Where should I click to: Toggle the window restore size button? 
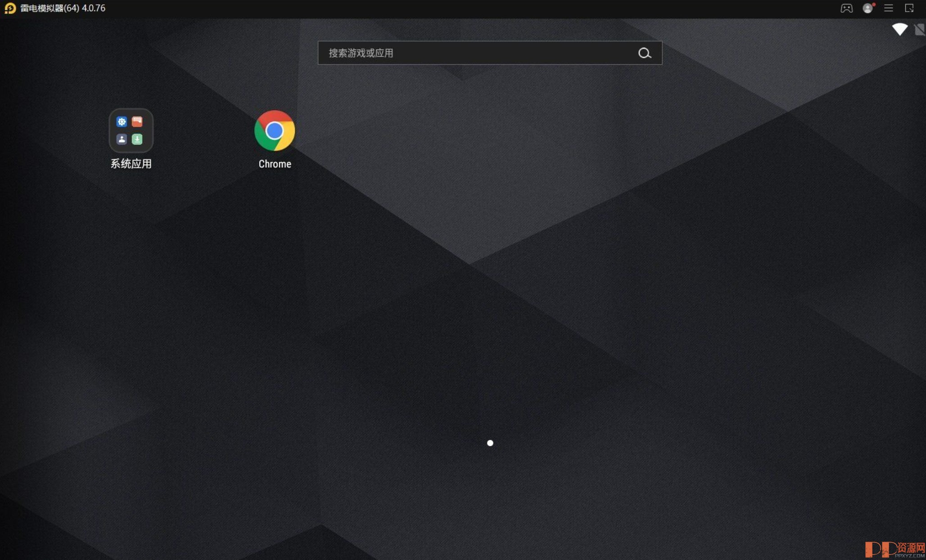point(909,8)
